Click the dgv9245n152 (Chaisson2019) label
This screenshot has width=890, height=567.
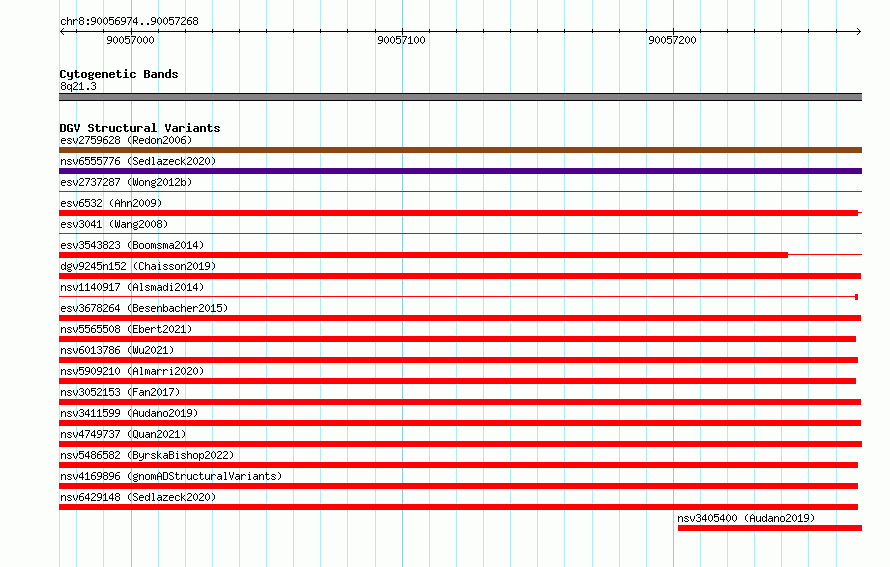[138, 266]
